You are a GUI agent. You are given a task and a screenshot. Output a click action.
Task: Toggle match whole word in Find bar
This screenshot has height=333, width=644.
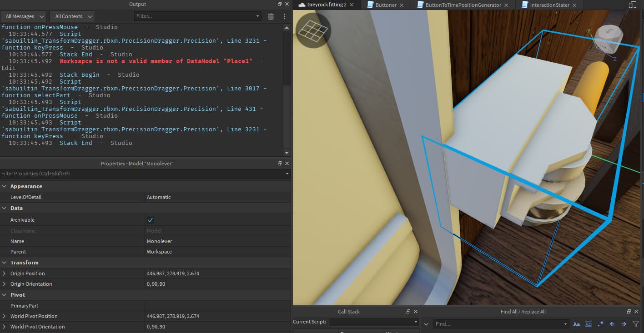click(x=588, y=324)
